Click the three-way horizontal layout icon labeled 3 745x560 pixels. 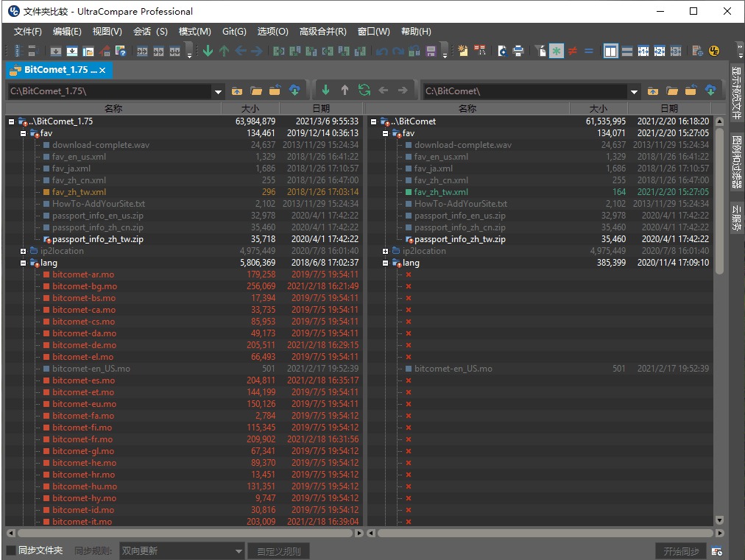pyautogui.click(x=675, y=51)
